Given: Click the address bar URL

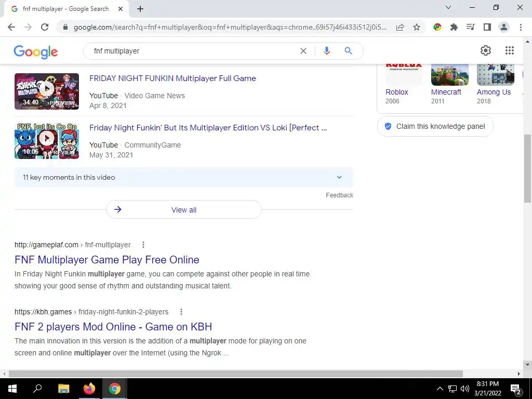Looking at the screenshot, I should [x=230, y=27].
